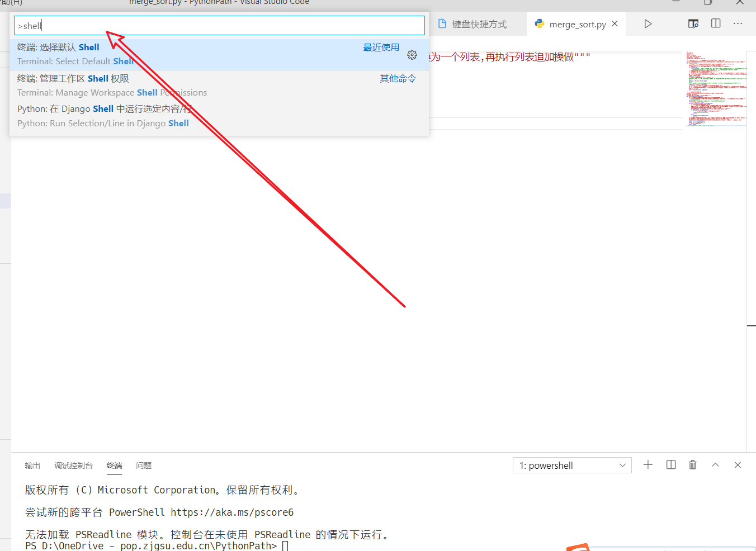The height and width of the screenshot is (551, 756).
Task: Close the merge_sort.py tab
Action: [615, 23]
